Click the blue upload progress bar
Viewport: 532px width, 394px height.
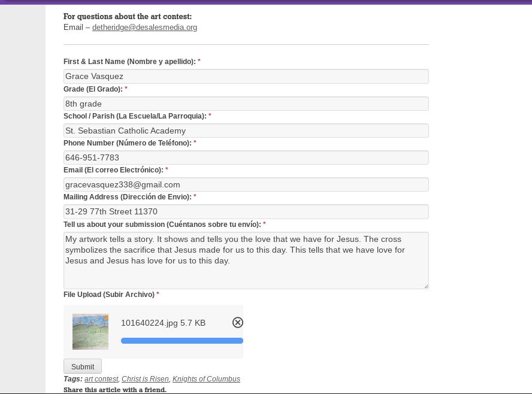pos(182,341)
